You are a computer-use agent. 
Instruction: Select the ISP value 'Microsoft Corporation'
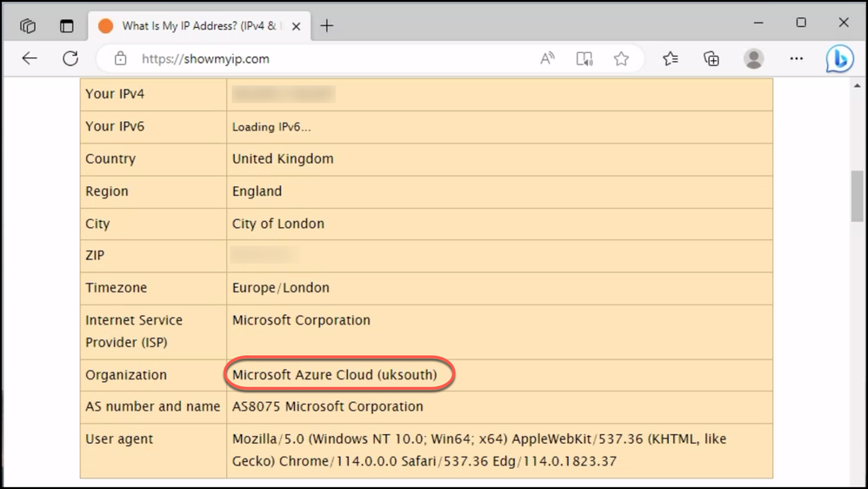(301, 320)
